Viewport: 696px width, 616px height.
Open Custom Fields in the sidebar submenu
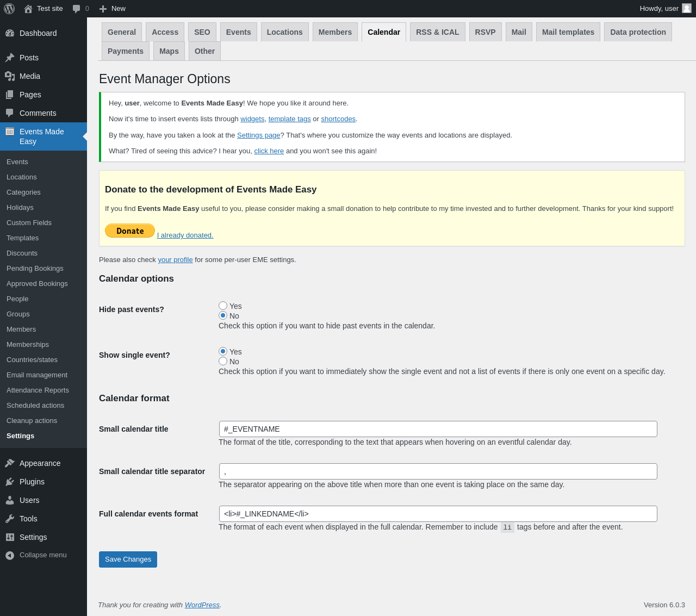[29, 223]
